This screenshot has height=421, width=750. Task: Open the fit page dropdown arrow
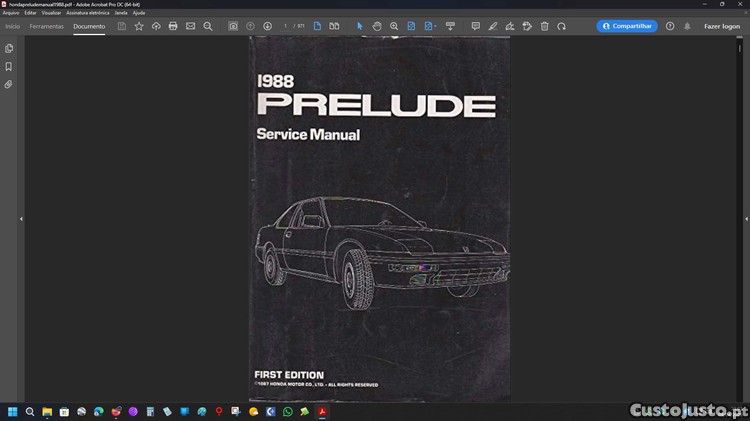coord(435,26)
